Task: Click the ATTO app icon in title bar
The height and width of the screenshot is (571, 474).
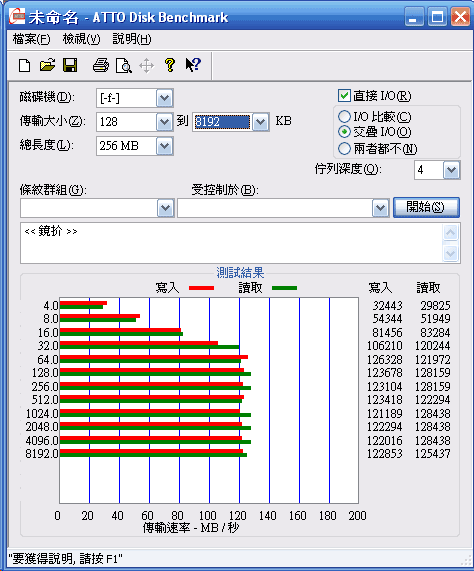Action: [x=17, y=16]
